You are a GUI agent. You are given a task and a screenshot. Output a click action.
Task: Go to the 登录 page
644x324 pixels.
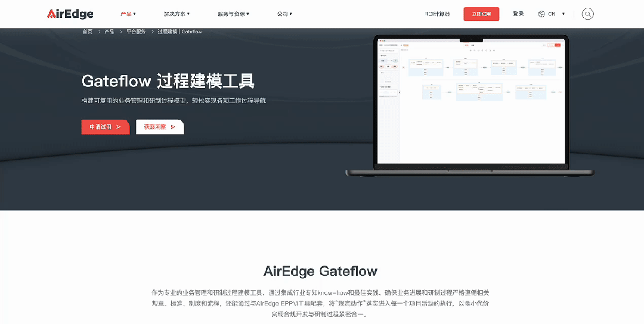click(518, 14)
